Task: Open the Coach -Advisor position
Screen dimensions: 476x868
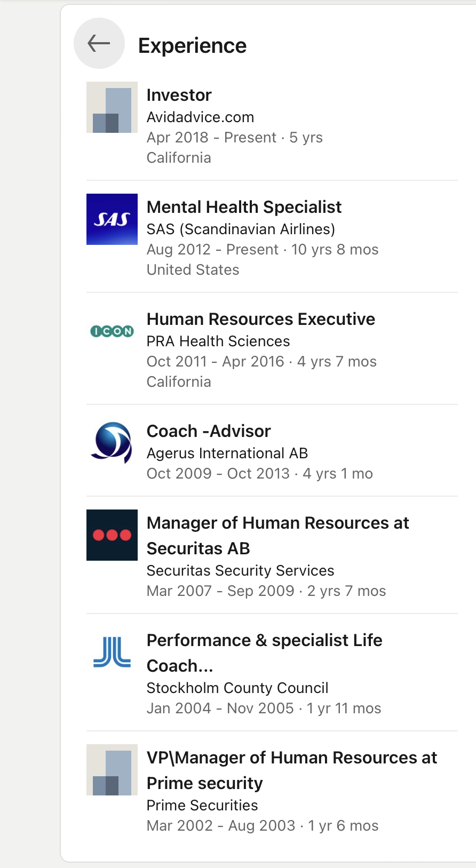Action: [209, 431]
